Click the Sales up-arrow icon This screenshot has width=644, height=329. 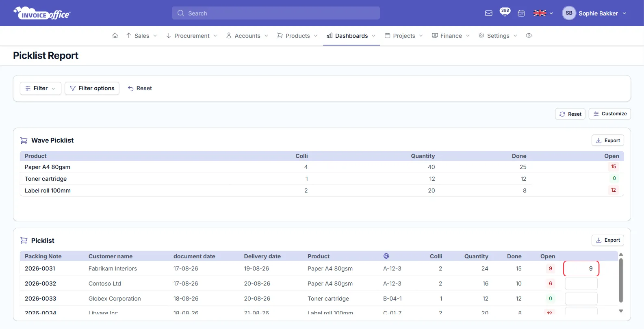click(128, 36)
